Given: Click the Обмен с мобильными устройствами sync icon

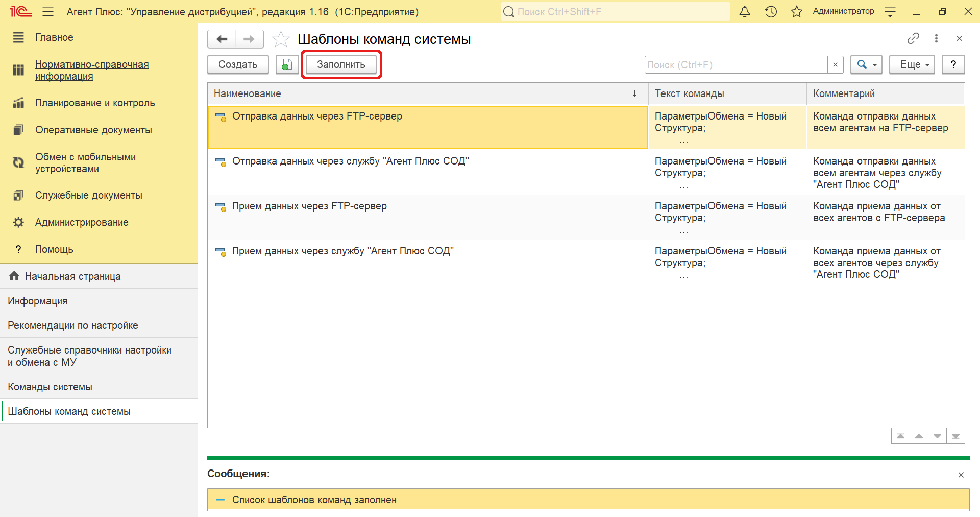Looking at the screenshot, I should (x=18, y=162).
